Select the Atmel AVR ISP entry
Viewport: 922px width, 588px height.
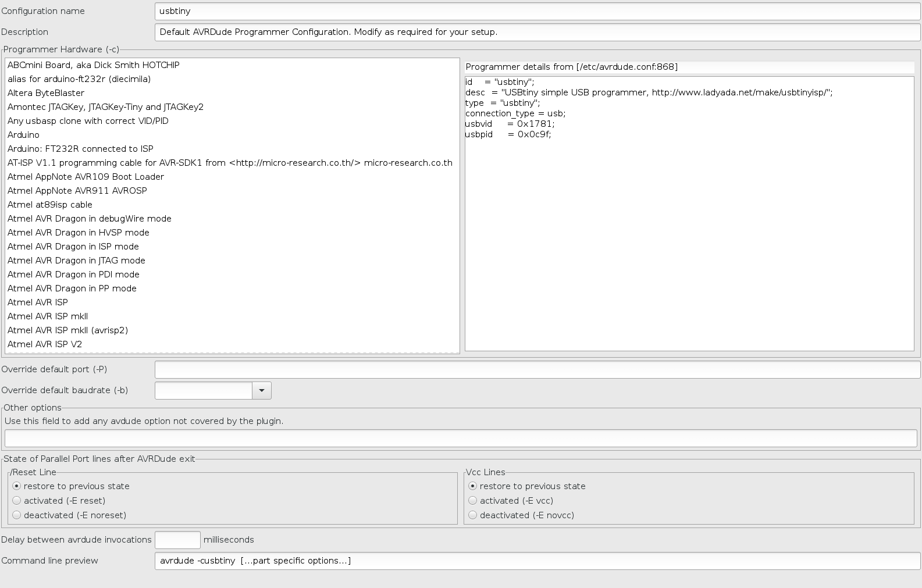click(x=232, y=302)
